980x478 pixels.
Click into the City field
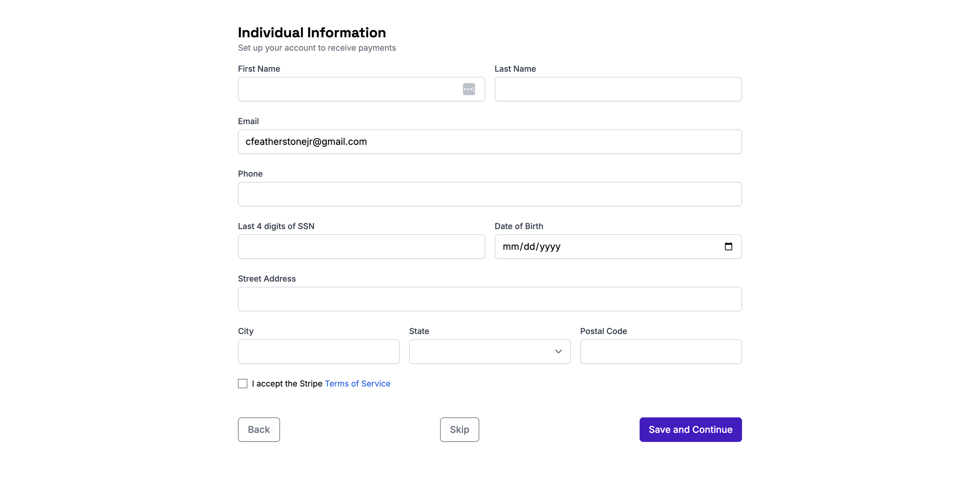[x=319, y=351]
